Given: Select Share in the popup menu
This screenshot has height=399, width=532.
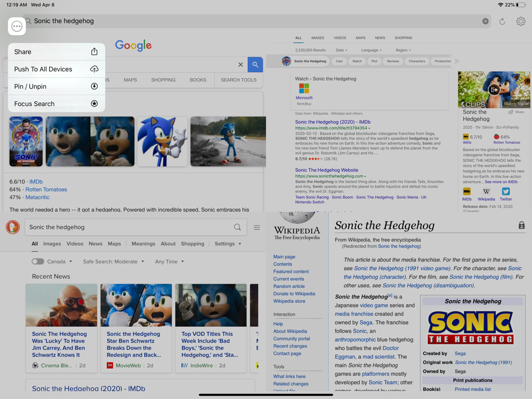Looking at the screenshot, I should pyautogui.click(x=56, y=52).
